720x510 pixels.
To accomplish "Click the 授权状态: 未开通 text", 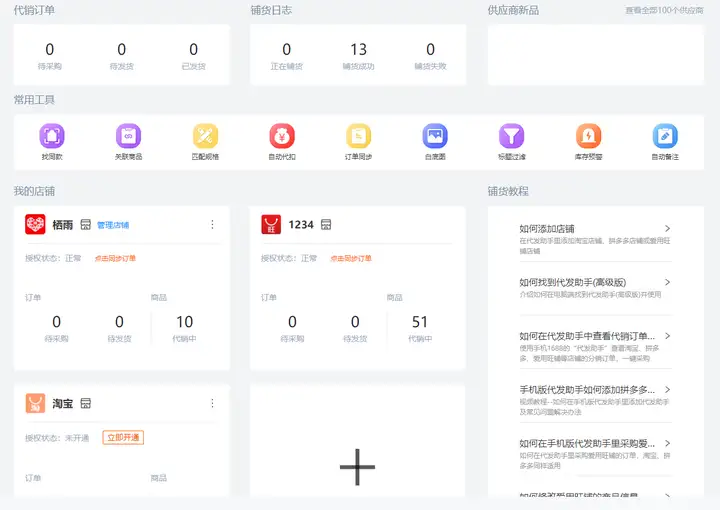I will click(x=57, y=438).
